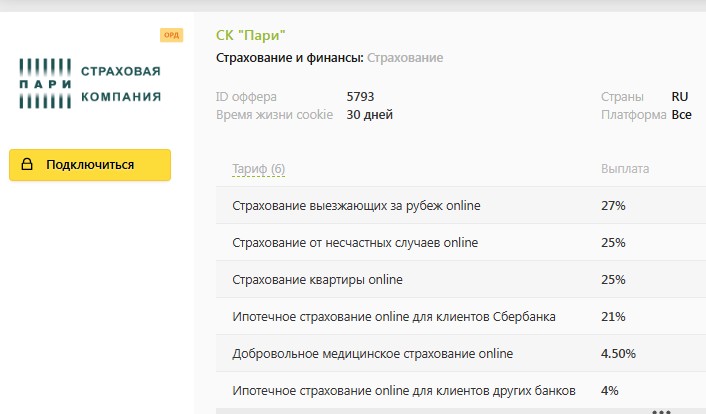706x414 pixels.
Task: Click the ОРД badge
Action: [x=172, y=35]
